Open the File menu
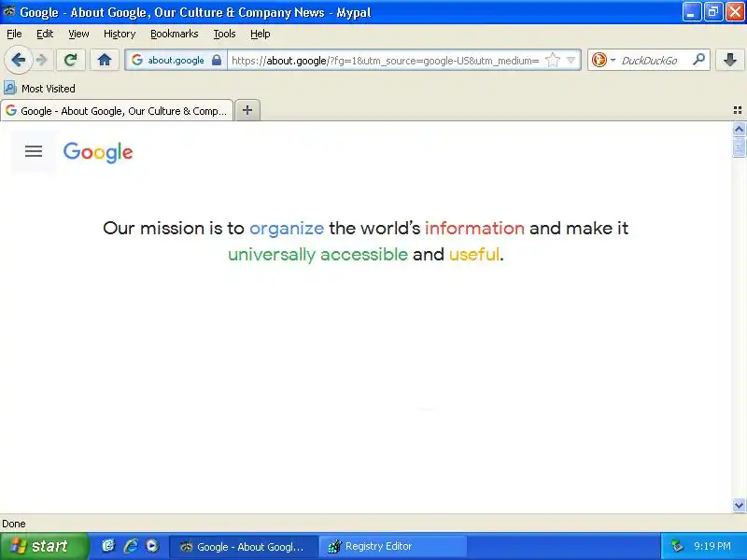The image size is (747, 560). (x=14, y=34)
